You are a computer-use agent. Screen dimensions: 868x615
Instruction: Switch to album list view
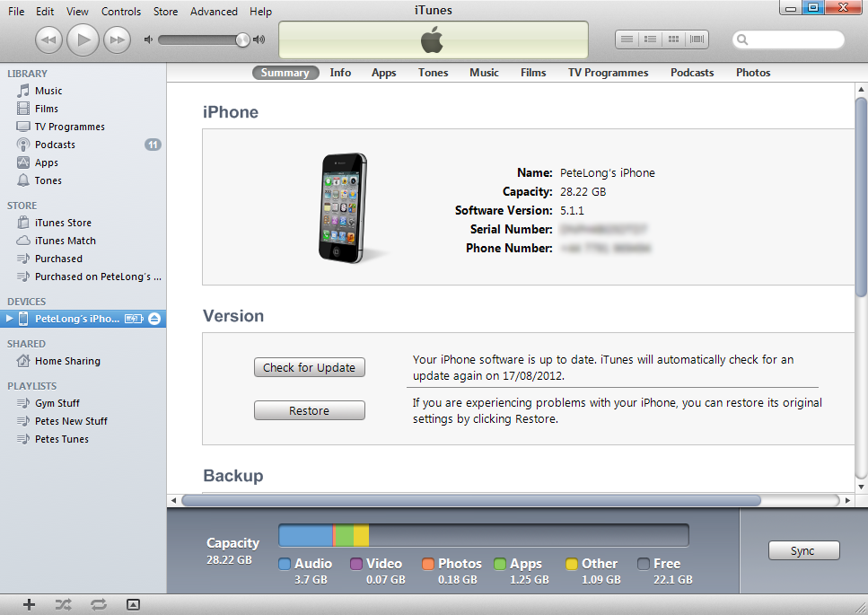click(x=651, y=40)
